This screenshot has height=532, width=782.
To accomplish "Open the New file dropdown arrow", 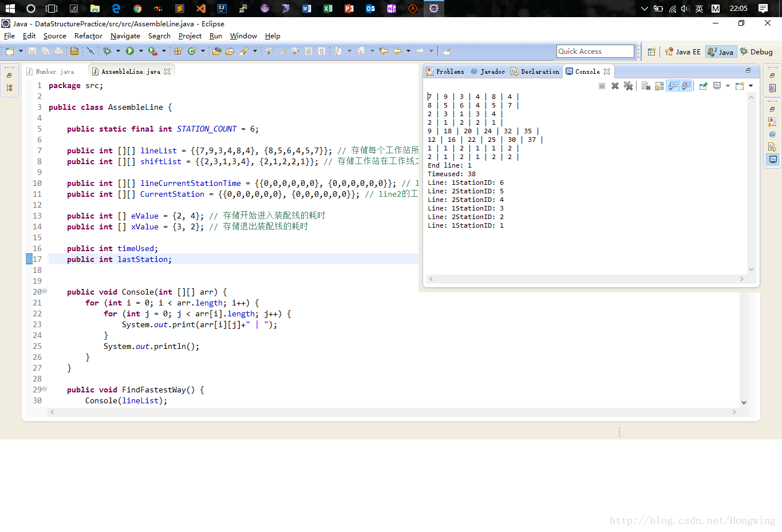I will pos(21,51).
